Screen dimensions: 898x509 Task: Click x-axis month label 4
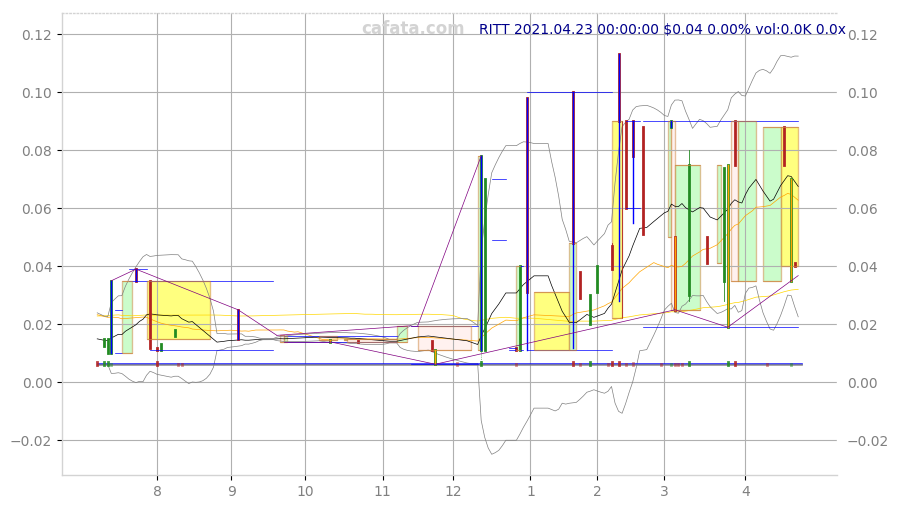746,491
